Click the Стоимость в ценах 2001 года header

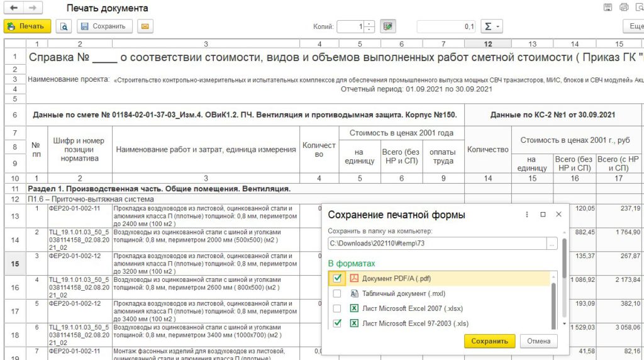pyautogui.click(x=401, y=133)
